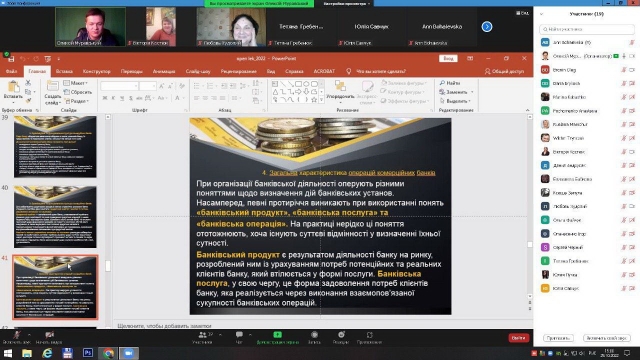Click the tell me search field
The width and height of the screenshot is (640, 360).
(x=381, y=71)
